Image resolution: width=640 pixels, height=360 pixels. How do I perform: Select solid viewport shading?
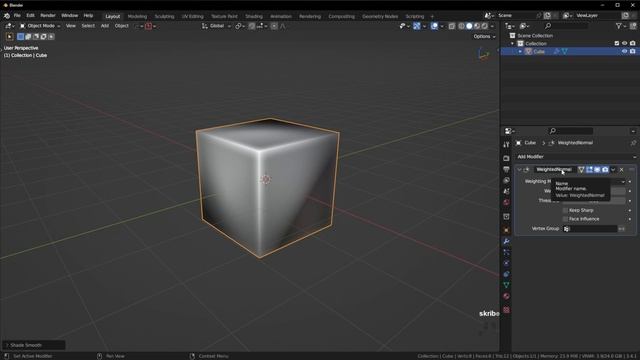coord(469,26)
